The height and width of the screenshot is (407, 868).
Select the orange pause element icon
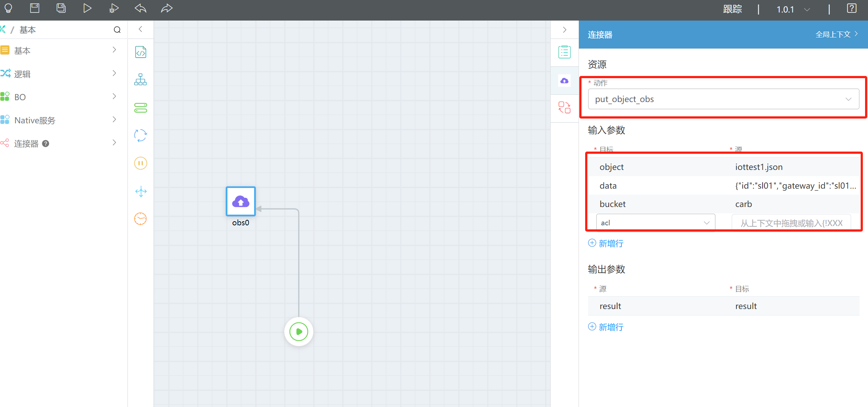click(x=141, y=163)
